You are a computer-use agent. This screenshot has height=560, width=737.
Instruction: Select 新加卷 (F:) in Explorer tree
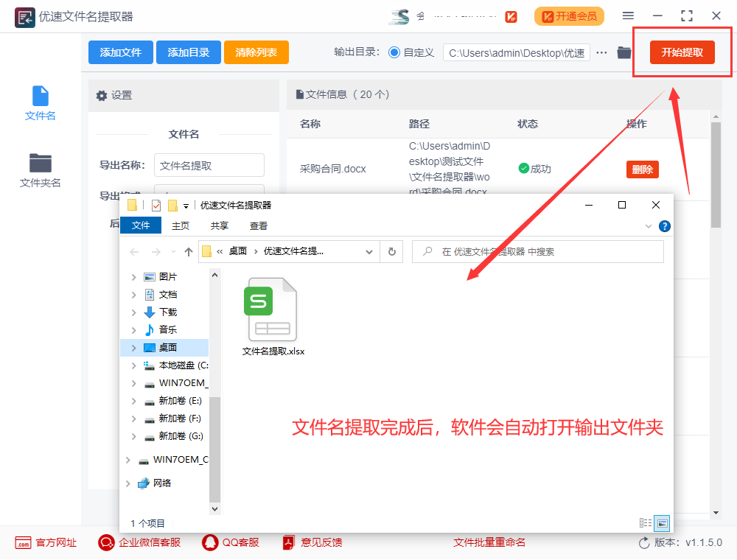click(180, 419)
